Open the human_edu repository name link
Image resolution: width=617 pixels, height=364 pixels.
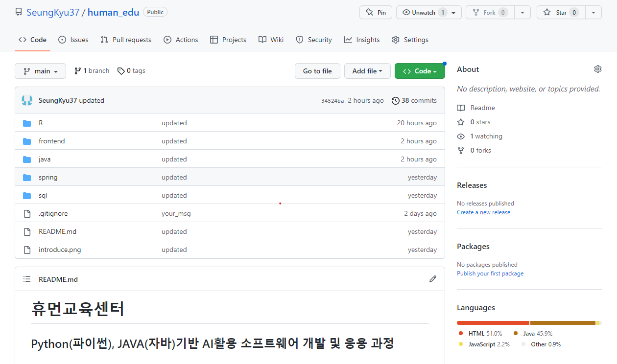point(113,12)
